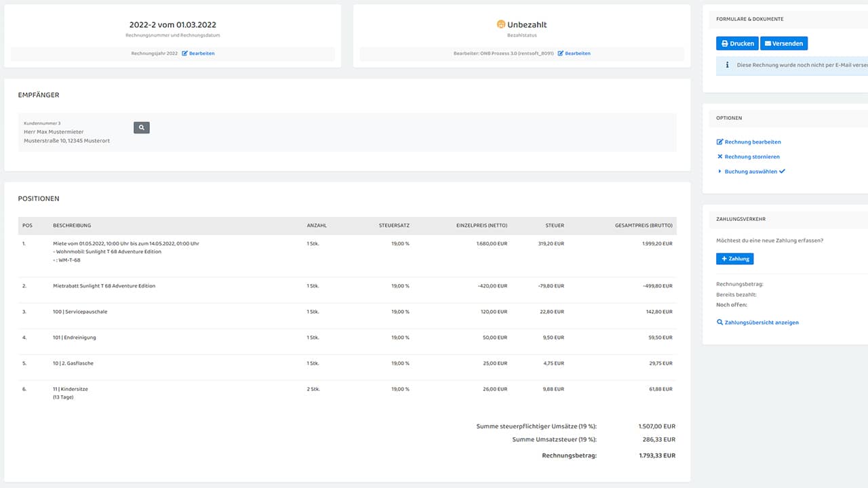Image resolution: width=868 pixels, height=488 pixels.
Task: Click the GESAMTPREIS (BRUTTO) column header
Action: coord(644,226)
